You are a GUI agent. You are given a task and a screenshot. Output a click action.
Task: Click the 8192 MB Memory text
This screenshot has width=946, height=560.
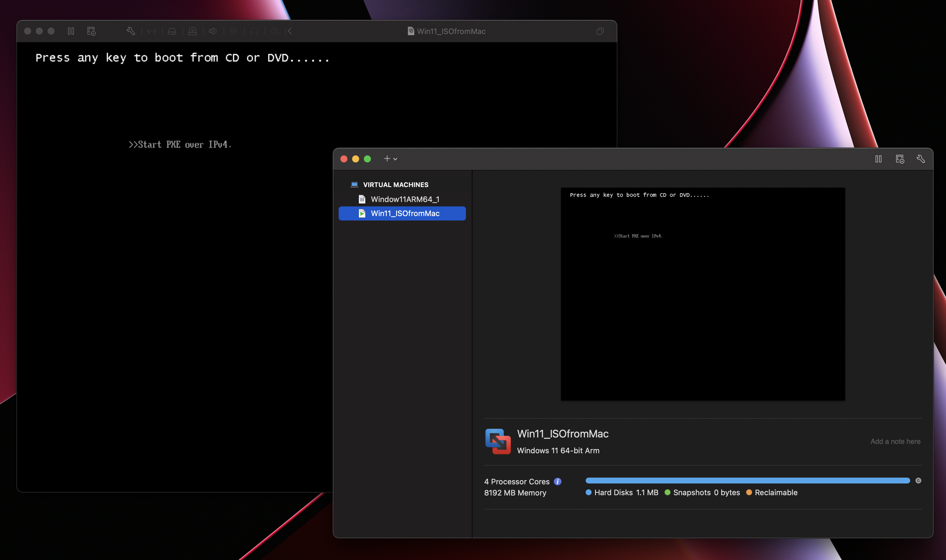[x=515, y=493]
